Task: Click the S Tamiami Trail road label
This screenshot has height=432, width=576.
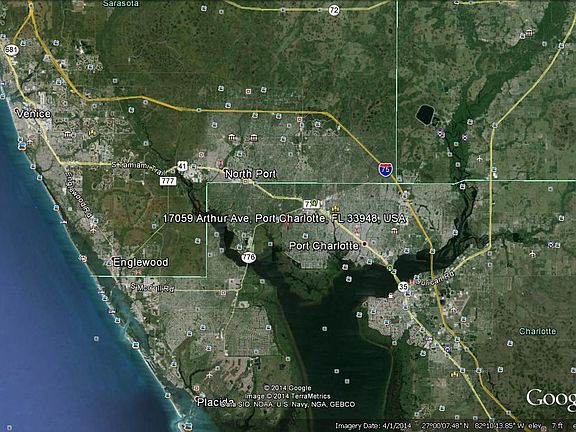Action: (139, 168)
